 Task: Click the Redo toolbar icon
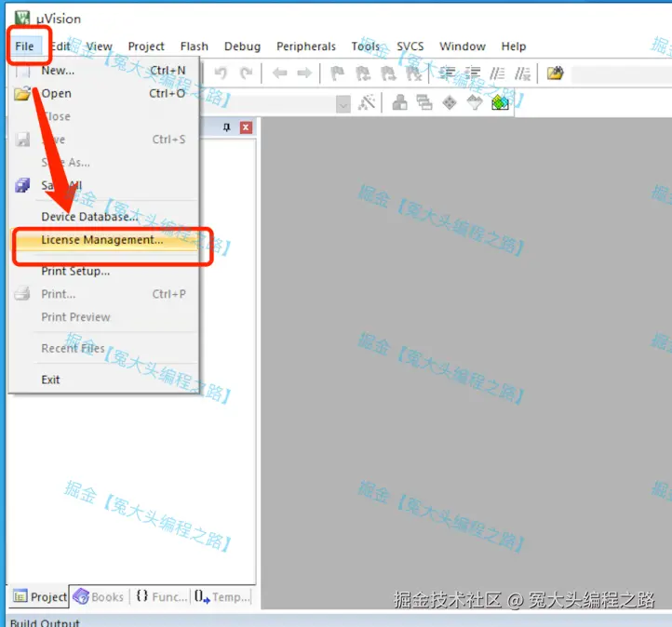click(246, 73)
